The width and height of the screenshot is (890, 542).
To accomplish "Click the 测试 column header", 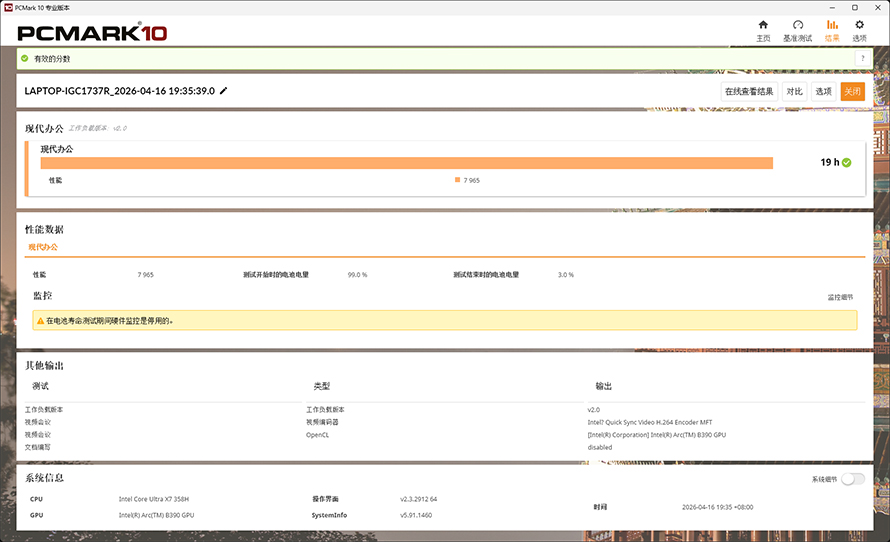I will [40, 386].
